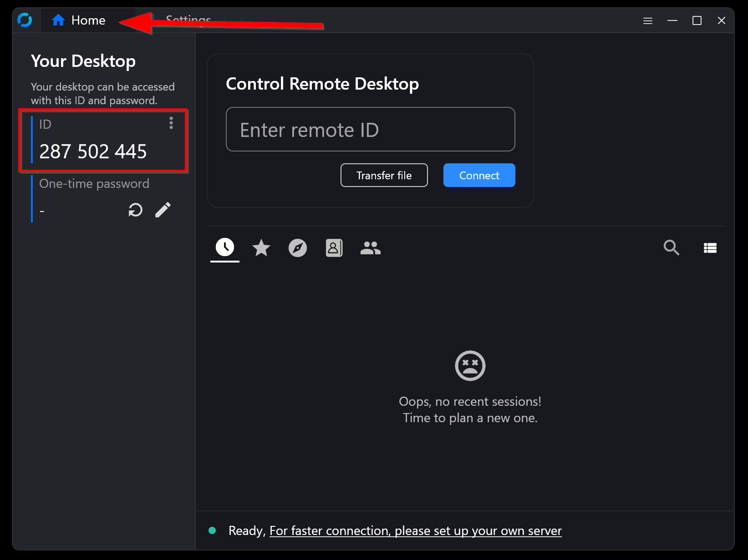This screenshot has height=560, width=748.
Task: Open the accessible devices group tab
Action: (371, 248)
